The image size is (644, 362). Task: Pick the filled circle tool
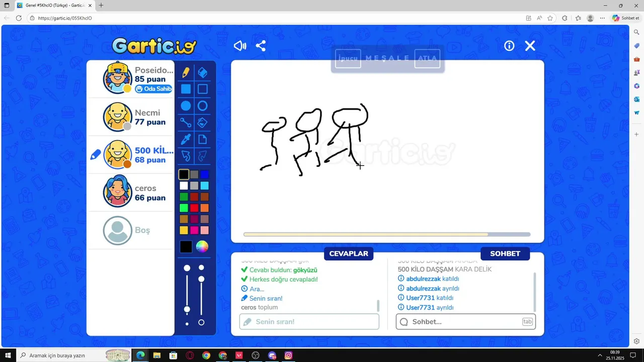pos(186,106)
